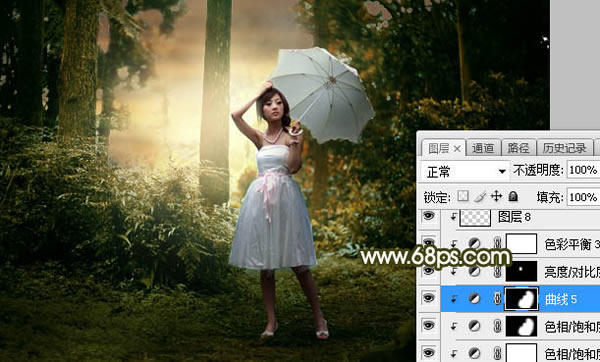Image resolution: width=600 pixels, height=362 pixels.
Task: Hide 图层 8 with eye icon
Action: (x=429, y=216)
